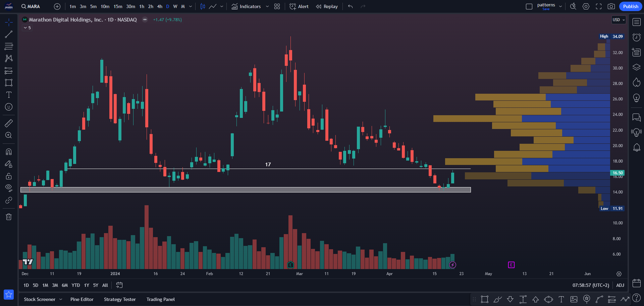644x306 pixels.
Task: Select the crosshair cursor tool
Action: (9, 22)
